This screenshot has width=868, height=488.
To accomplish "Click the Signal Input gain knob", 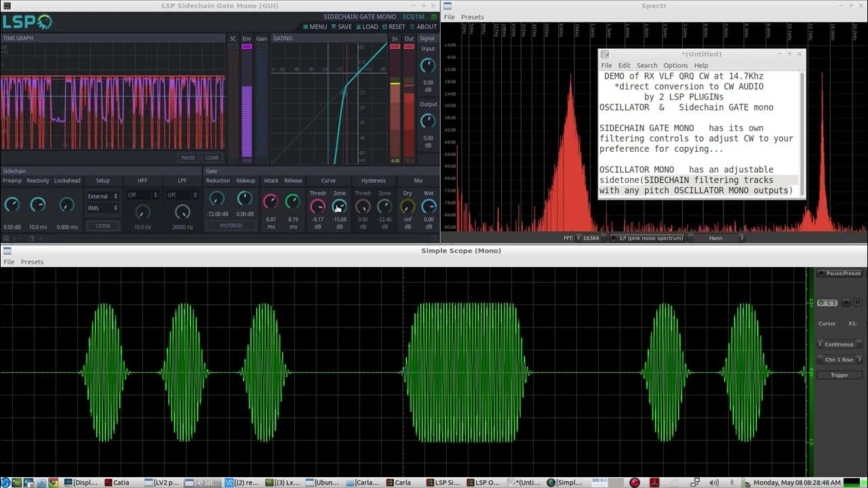I will [428, 65].
